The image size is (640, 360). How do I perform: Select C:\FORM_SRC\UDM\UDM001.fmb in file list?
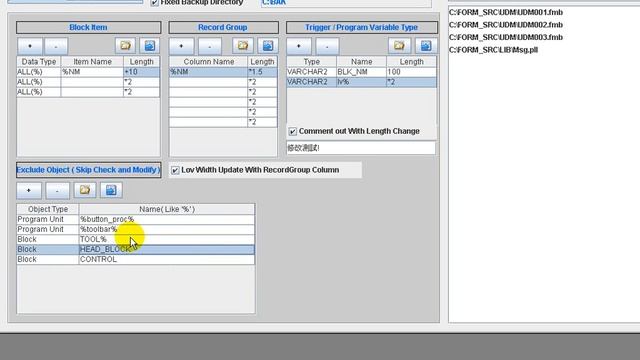[x=506, y=12]
